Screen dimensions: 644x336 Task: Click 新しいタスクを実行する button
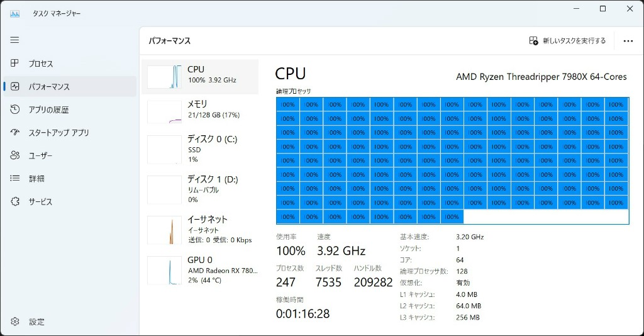point(567,41)
